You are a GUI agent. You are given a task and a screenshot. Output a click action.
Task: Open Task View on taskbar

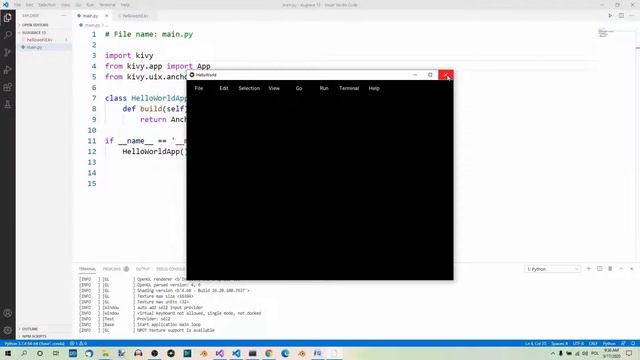[x=56, y=353]
